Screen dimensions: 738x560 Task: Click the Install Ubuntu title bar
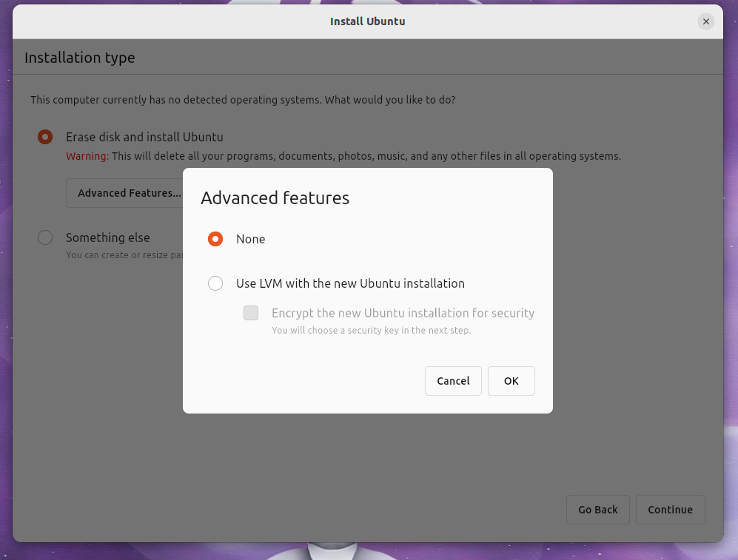pos(368,21)
